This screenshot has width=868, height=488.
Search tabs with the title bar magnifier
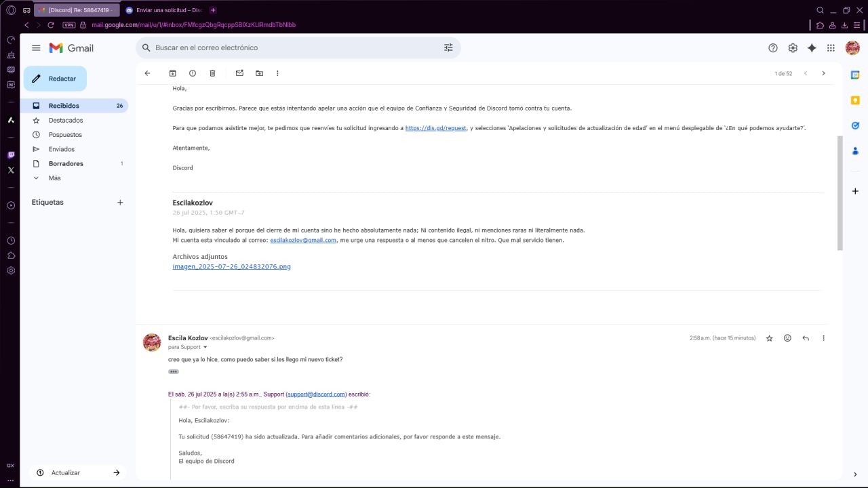(x=820, y=10)
